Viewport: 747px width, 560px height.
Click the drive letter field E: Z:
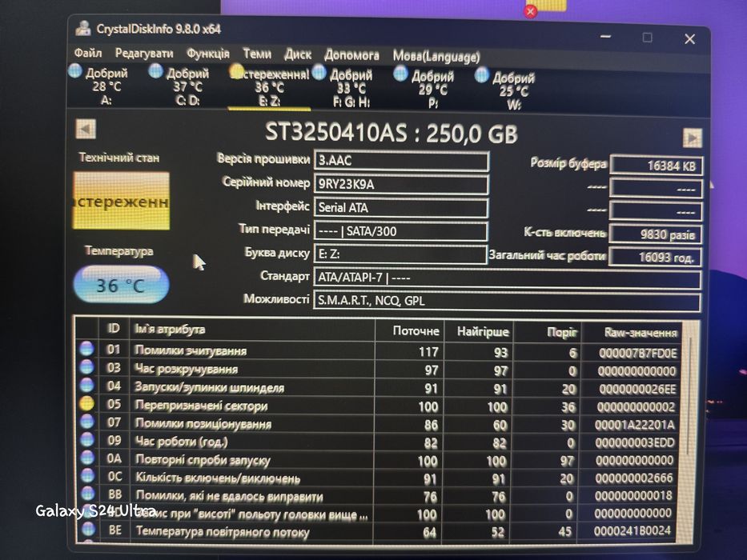pyautogui.click(x=400, y=254)
